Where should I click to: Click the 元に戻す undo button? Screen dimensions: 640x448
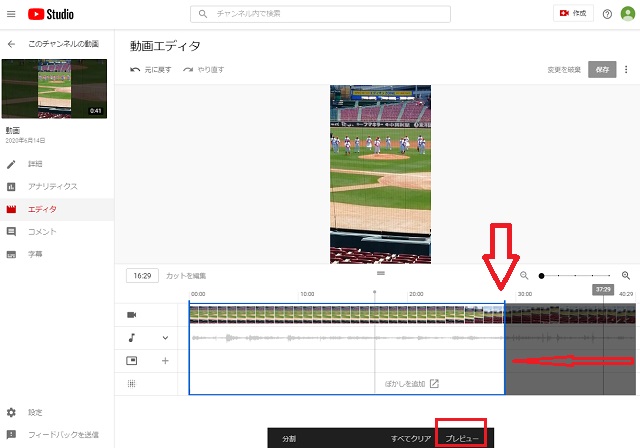tap(151, 70)
